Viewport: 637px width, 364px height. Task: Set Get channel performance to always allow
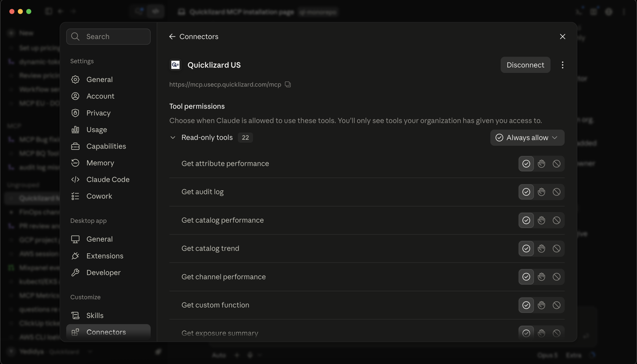pos(526,277)
